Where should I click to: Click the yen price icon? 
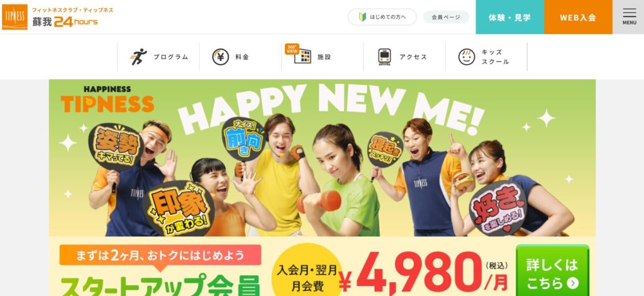221,57
